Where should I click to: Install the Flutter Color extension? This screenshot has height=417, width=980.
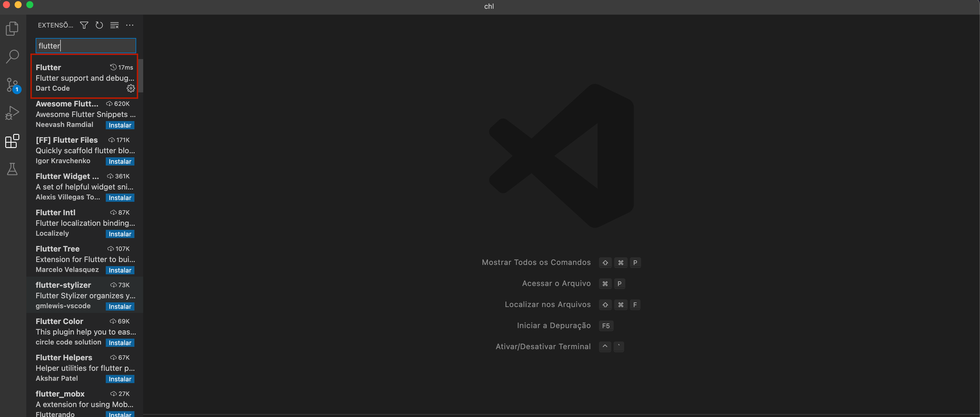120,343
